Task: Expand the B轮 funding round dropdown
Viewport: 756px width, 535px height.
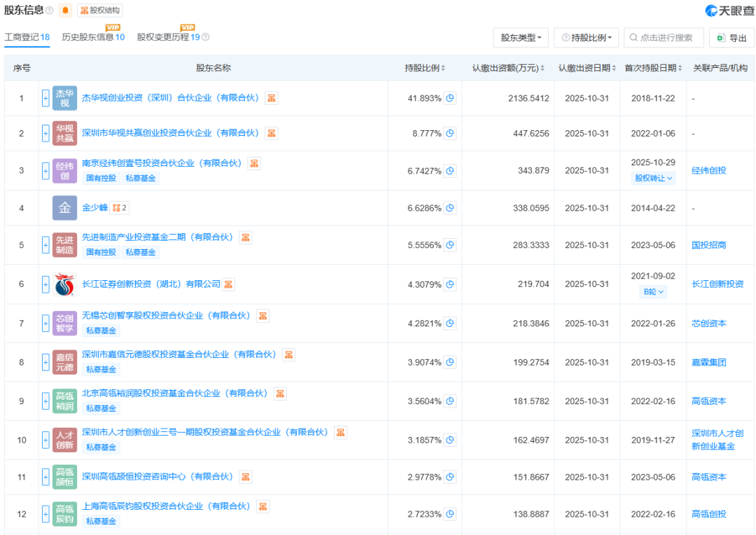Action: [x=653, y=291]
